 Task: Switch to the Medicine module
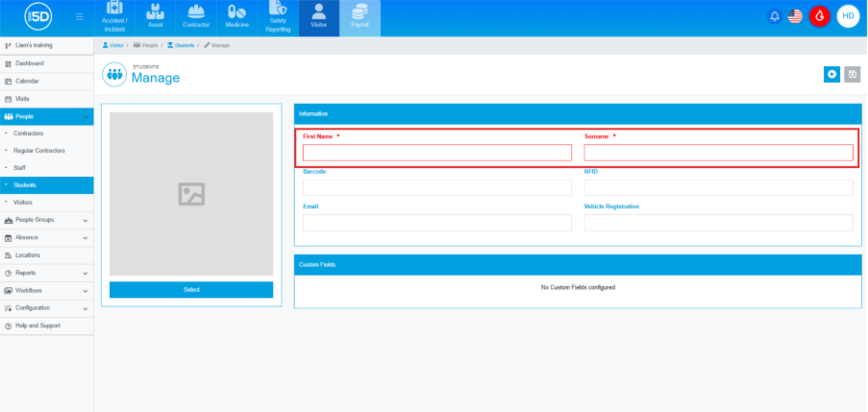[x=236, y=17]
